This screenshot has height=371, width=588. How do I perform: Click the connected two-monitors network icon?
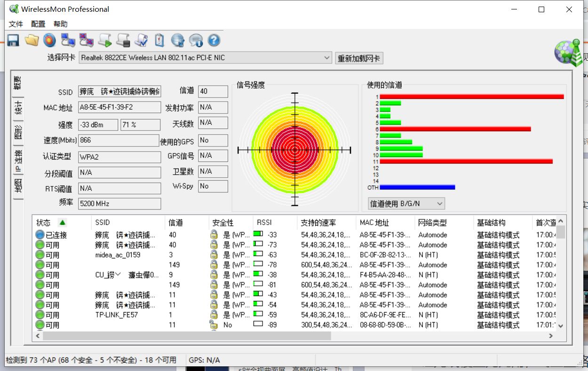tap(68, 40)
